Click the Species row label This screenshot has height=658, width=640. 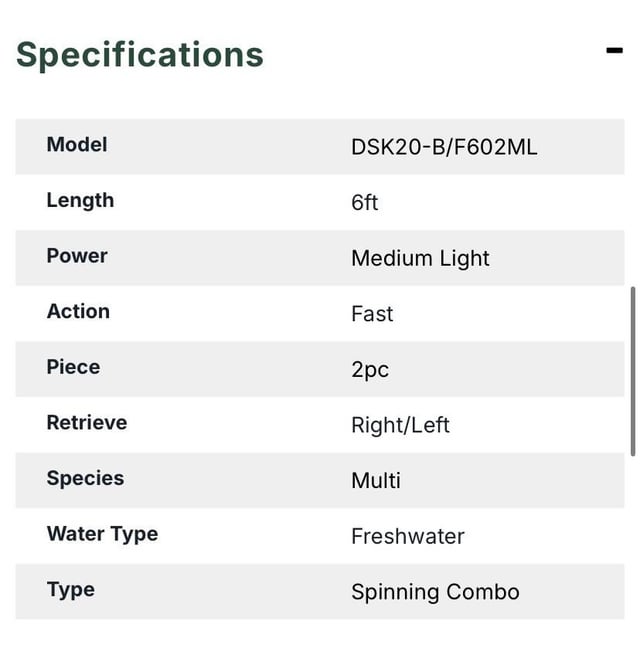tap(85, 478)
